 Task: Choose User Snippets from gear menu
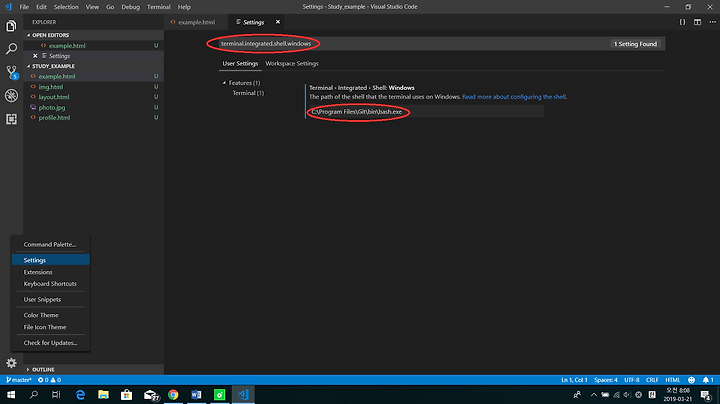[51, 299]
